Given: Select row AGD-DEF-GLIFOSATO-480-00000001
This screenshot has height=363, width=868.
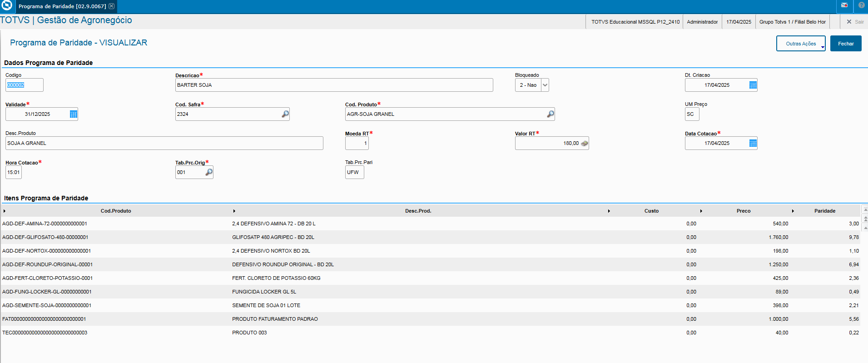Looking at the screenshot, I should (430, 237).
